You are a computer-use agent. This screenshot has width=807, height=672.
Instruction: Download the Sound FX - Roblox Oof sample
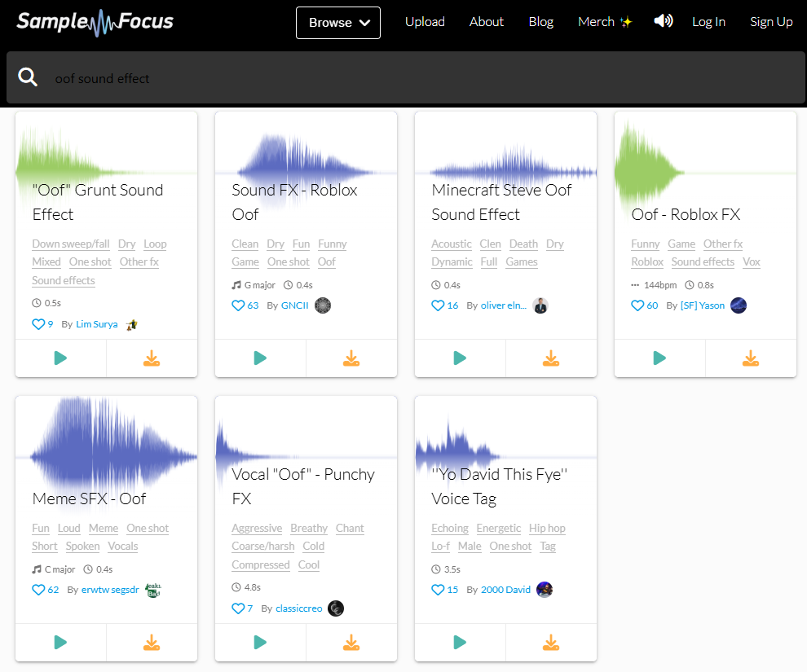coord(351,358)
